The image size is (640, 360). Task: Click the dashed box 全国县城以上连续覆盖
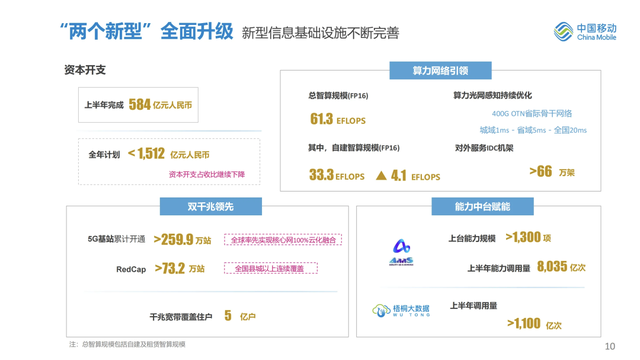(271, 268)
